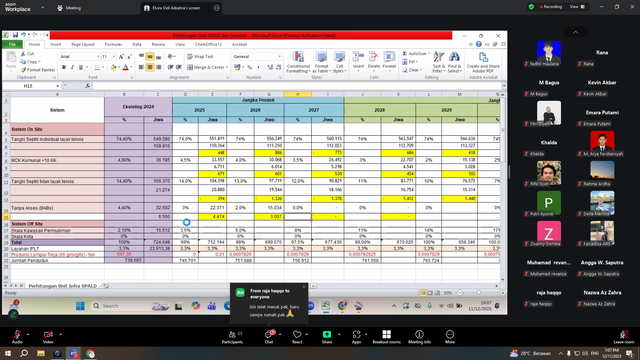Expand share options arrow beside Share
Viewport: 640px width, 360px height.
[x=339, y=334]
